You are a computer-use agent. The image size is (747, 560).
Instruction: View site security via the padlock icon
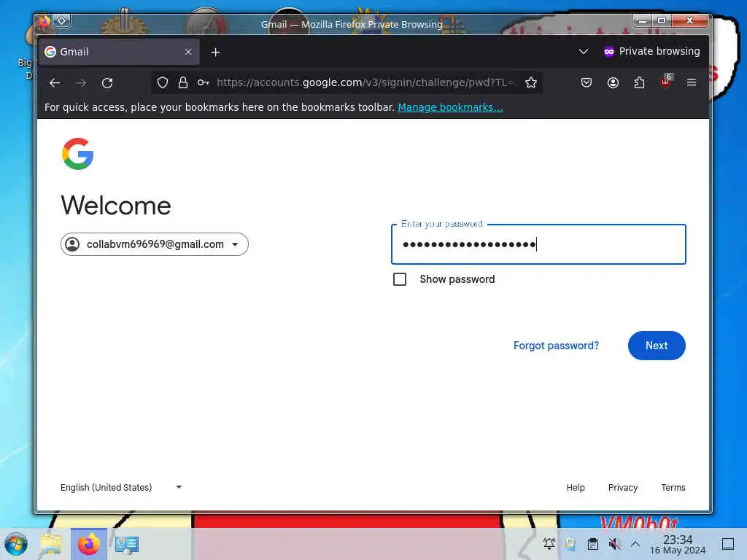pos(183,83)
